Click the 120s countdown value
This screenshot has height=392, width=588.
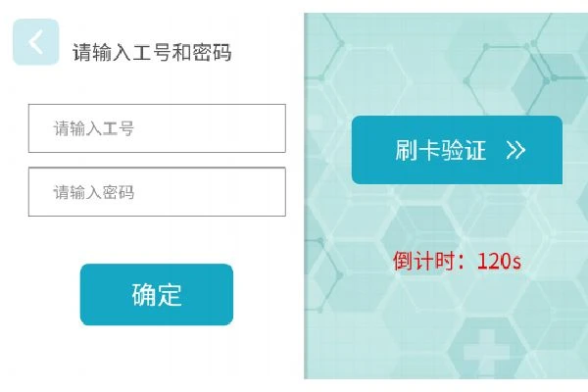(x=499, y=261)
